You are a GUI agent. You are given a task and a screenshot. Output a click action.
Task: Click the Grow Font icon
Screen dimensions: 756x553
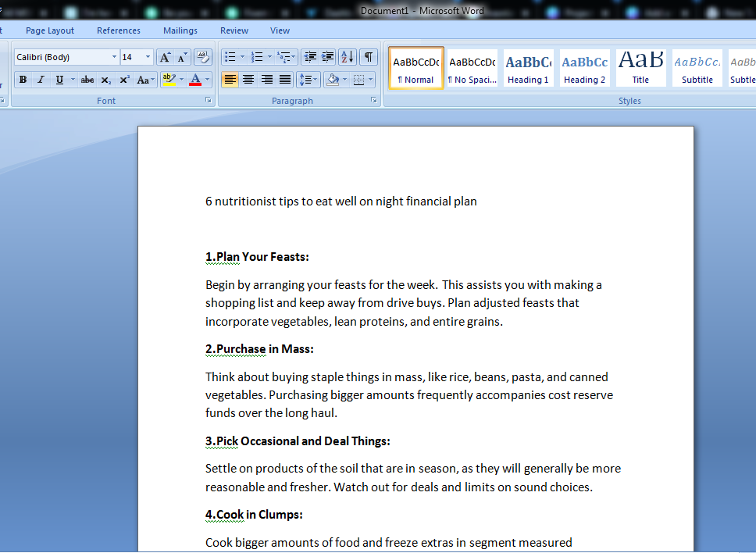coord(165,57)
